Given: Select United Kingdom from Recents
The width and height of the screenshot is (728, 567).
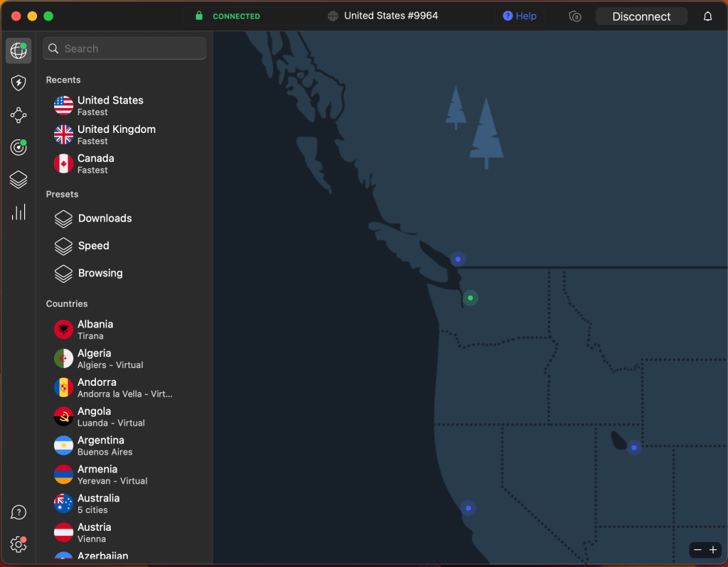Looking at the screenshot, I should [116, 134].
